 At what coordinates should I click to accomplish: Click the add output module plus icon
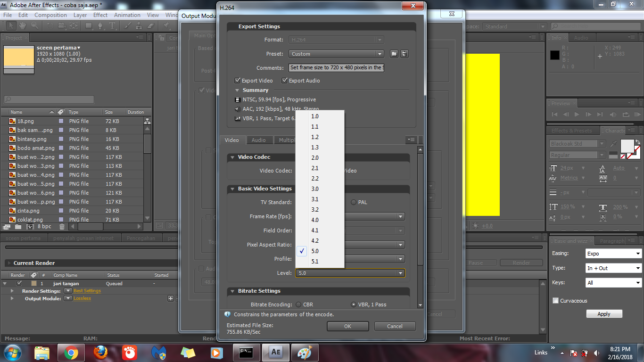click(x=171, y=298)
